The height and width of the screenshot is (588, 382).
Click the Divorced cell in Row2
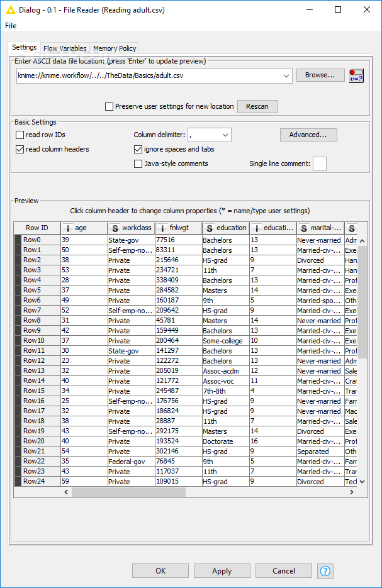point(320,260)
